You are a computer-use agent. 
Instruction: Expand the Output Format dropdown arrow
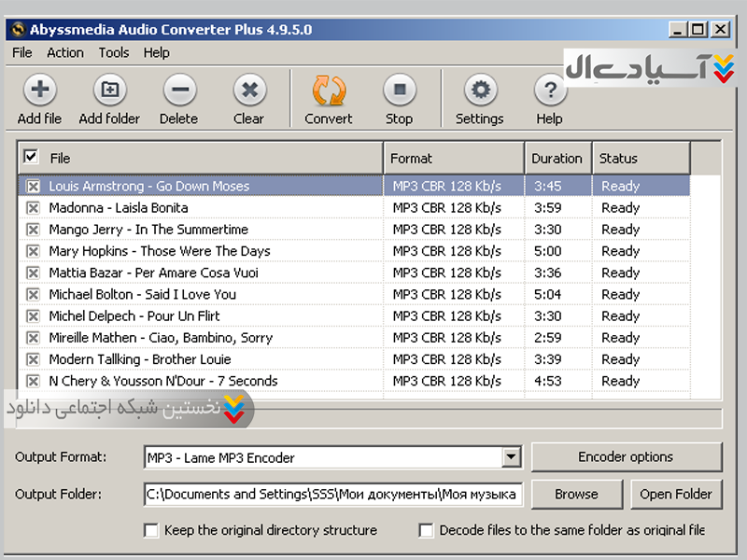click(x=511, y=457)
